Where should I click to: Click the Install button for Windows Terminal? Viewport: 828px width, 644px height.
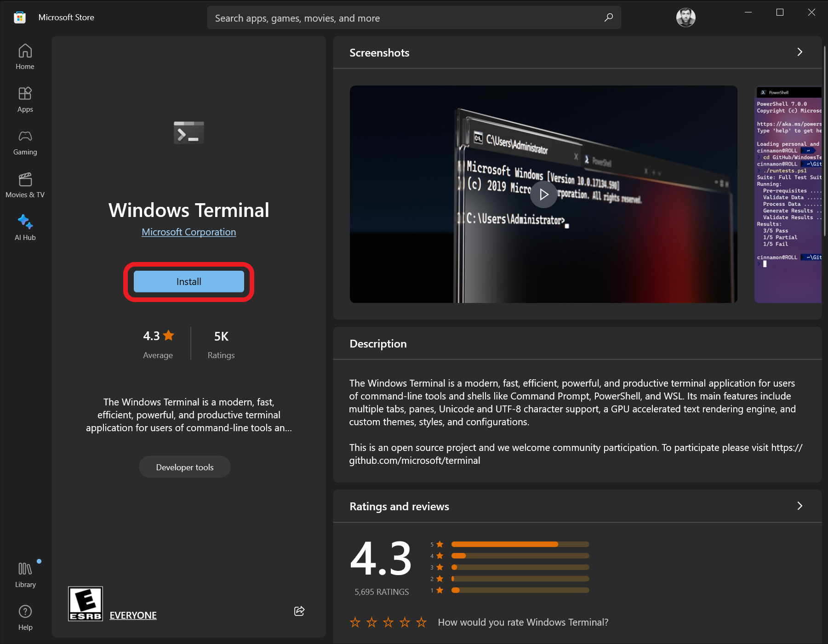[x=188, y=281]
